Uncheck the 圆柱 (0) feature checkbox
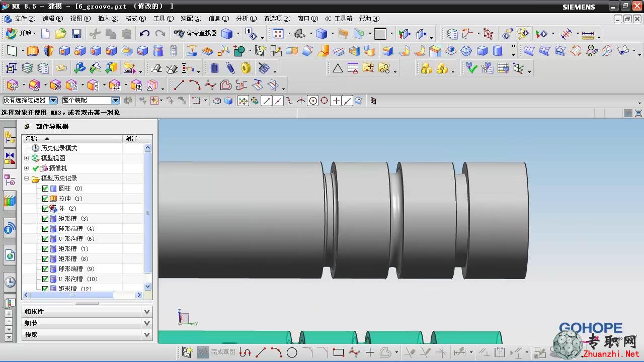644x362 pixels. tap(45, 189)
